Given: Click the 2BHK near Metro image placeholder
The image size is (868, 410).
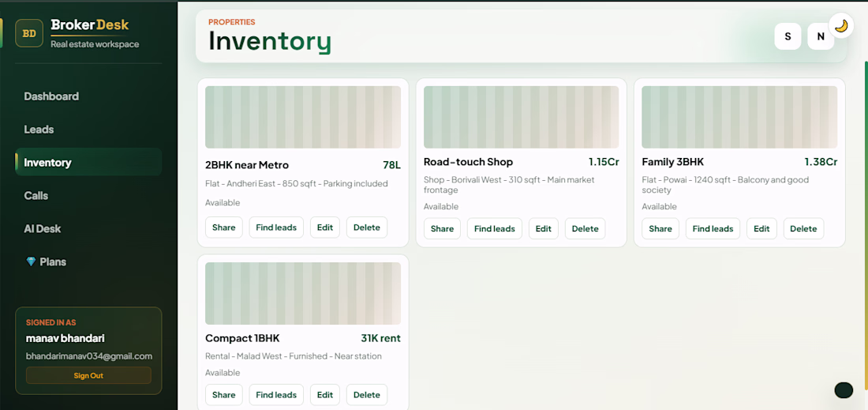Looking at the screenshot, I should [303, 117].
